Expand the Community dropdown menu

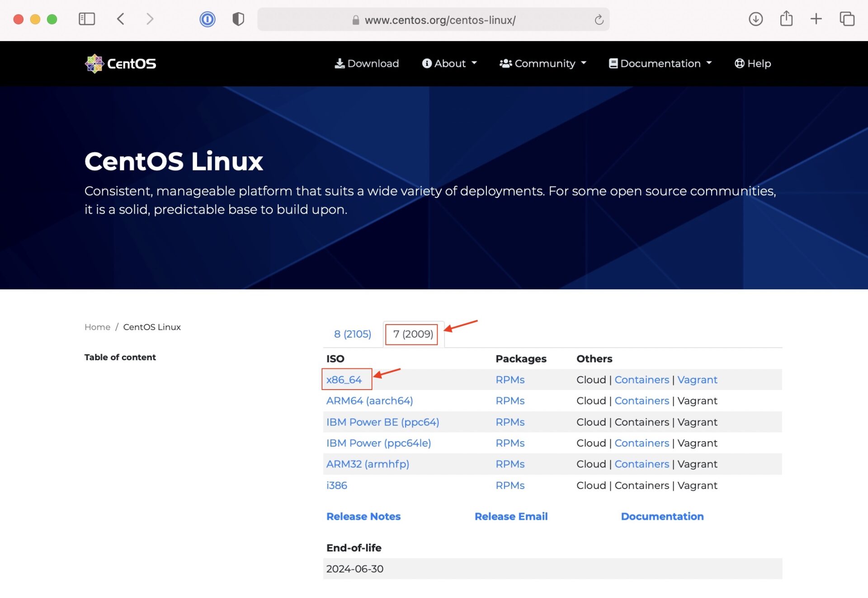(x=543, y=63)
